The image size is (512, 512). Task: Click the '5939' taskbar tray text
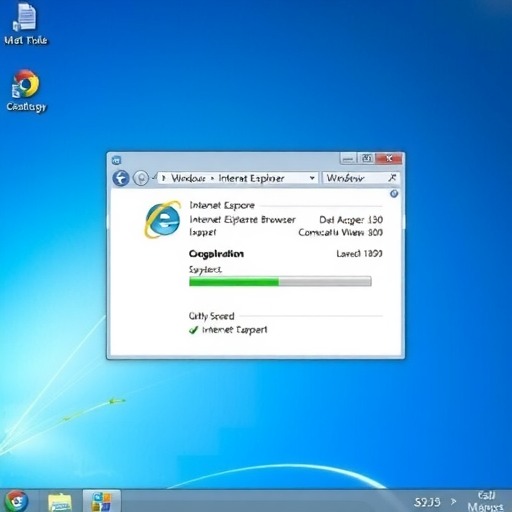click(427, 502)
